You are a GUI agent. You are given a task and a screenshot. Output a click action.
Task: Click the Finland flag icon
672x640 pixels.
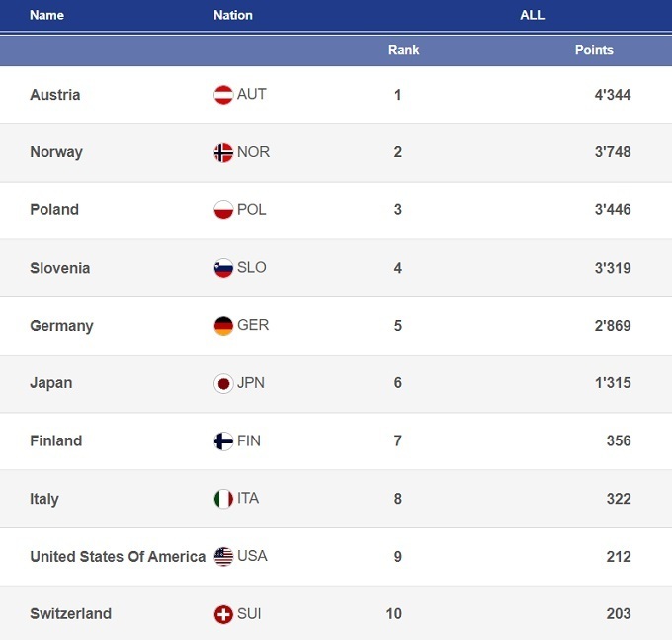click(x=223, y=440)
